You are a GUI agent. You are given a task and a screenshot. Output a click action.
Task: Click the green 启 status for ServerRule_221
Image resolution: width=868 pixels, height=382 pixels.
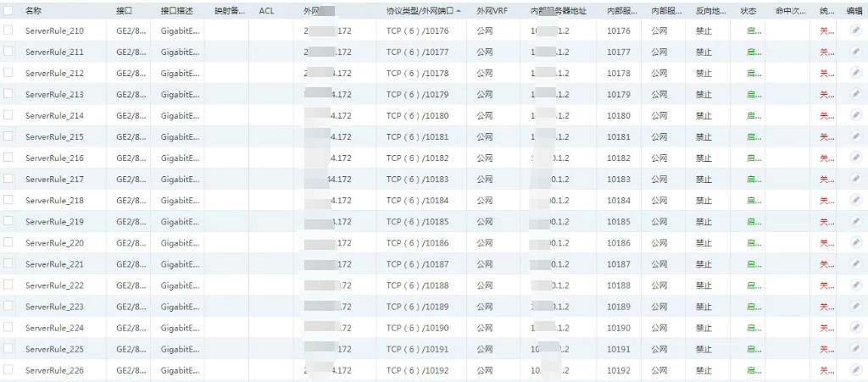[x=754, y=264]
